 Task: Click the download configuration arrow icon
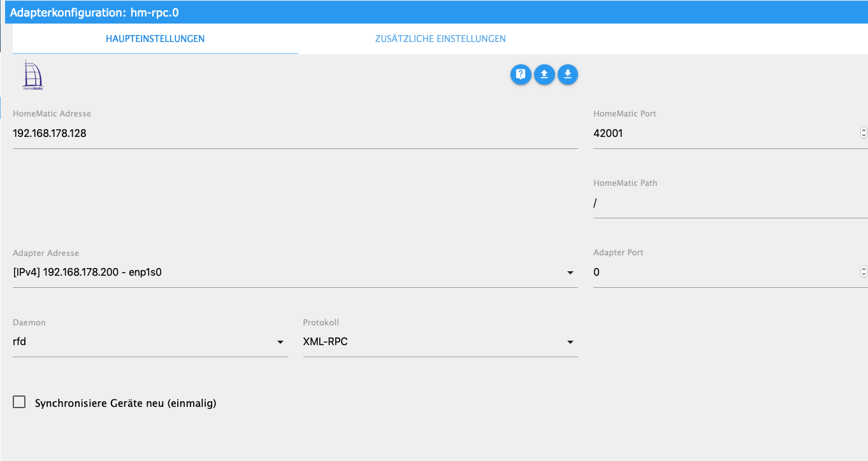coord(568,74)
